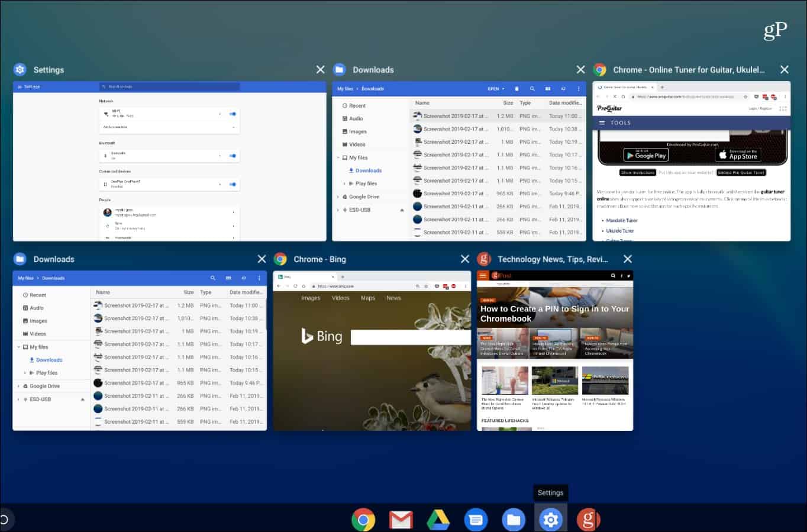Click the Download on App Store badge
Screen dimensions: 807x532
738,155
